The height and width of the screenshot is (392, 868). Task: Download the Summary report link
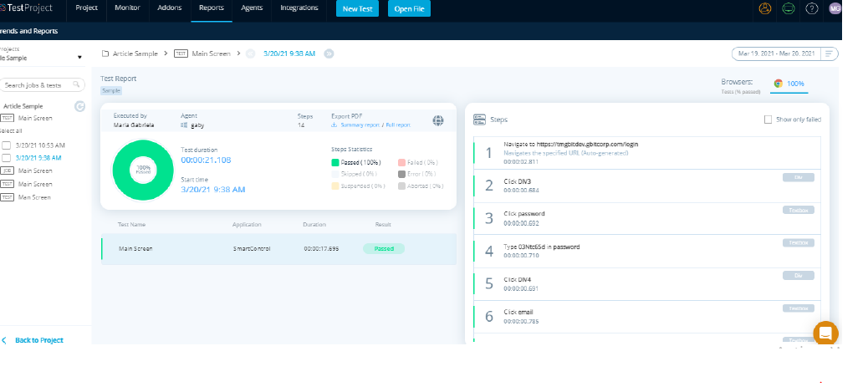click(360, 125)
